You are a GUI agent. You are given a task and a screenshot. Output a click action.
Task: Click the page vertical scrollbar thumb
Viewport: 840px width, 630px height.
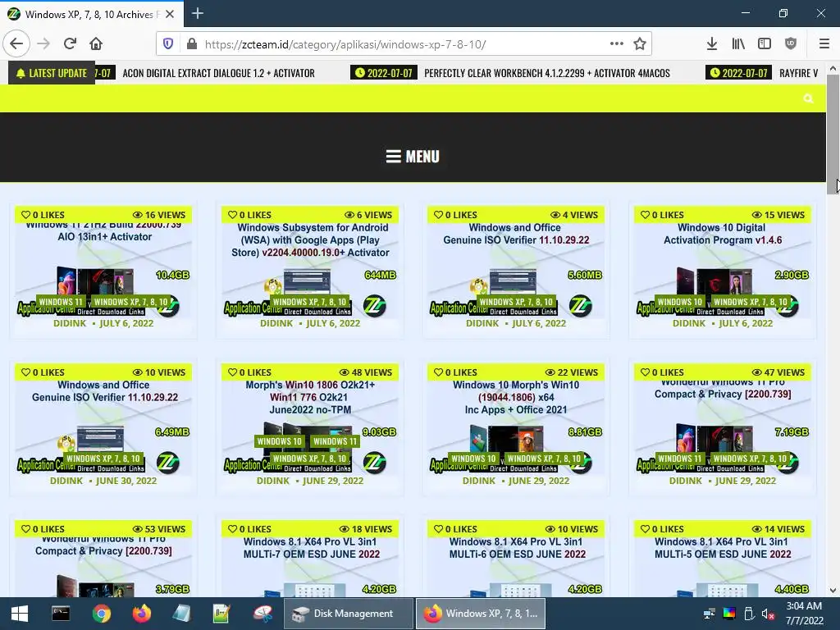pos(833,134)
